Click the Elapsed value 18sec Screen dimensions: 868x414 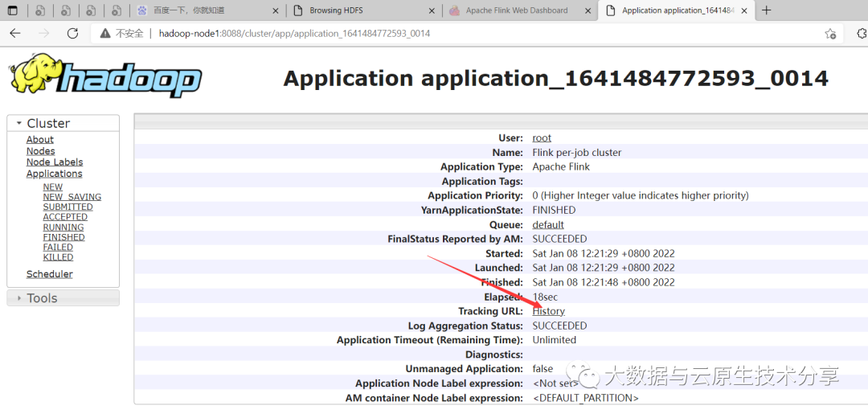tap(545, 297)
